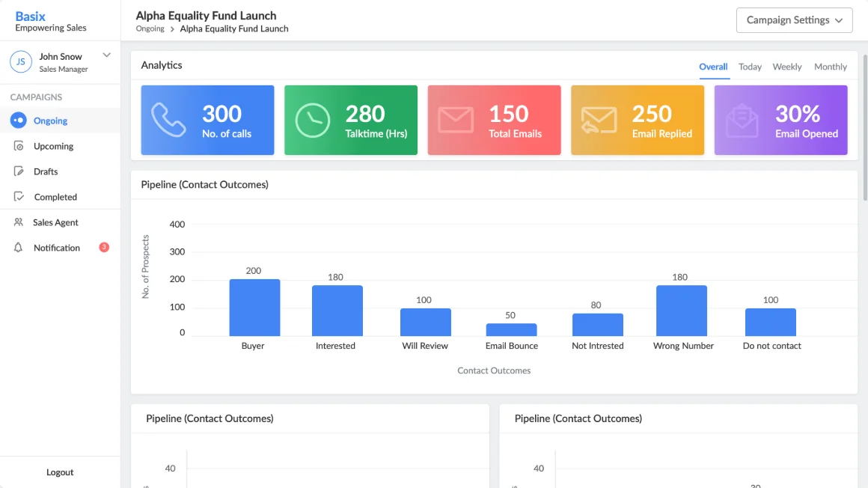Select the 250 Email Replied card
This screenshot has width=868, height=488.
click(638, 120)
